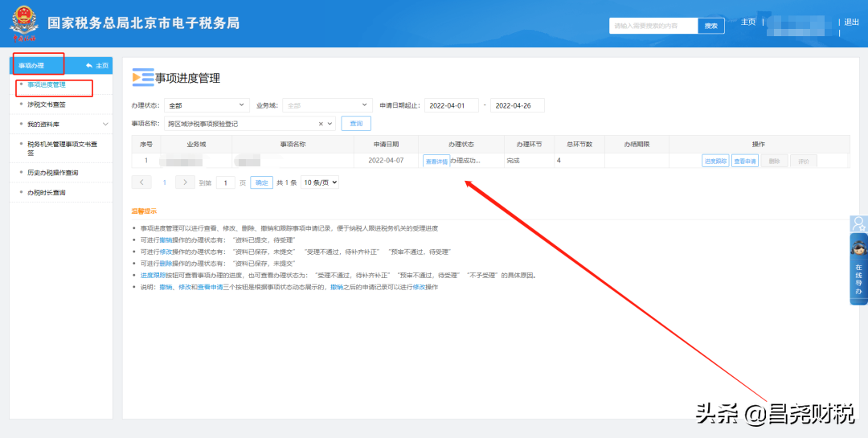The width and height of the screenshot is (868, 438).
Task: Click the start date field 2022-04-01
Action: 451,105
